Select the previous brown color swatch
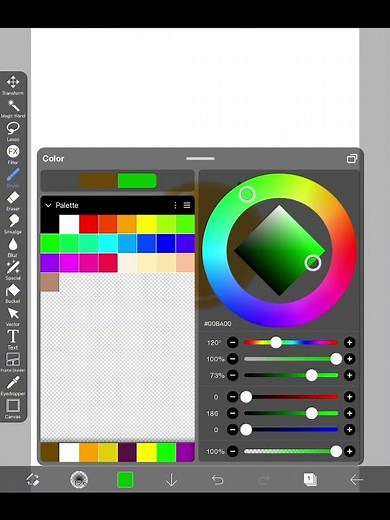Viewport: 390px width, 520px height. point(98,181)
